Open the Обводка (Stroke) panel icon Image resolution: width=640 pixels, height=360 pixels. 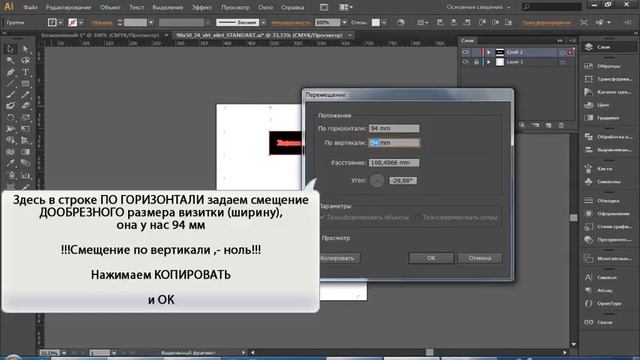(588, 200)
